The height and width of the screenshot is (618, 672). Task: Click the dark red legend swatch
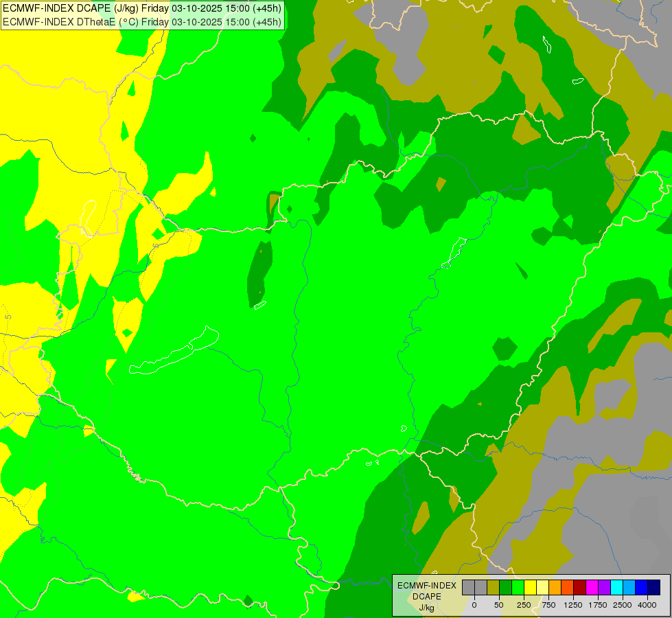[580, 588]
